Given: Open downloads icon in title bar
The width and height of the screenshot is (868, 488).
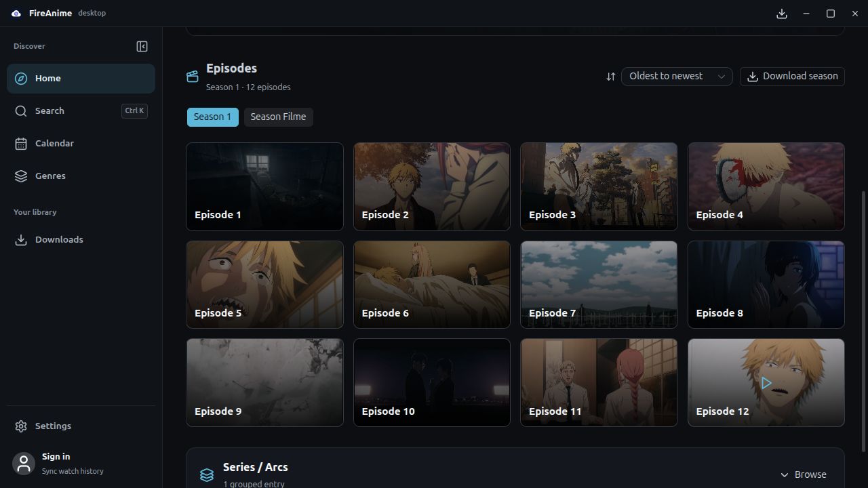Looking at the screenshot, I should coord(782,14).
